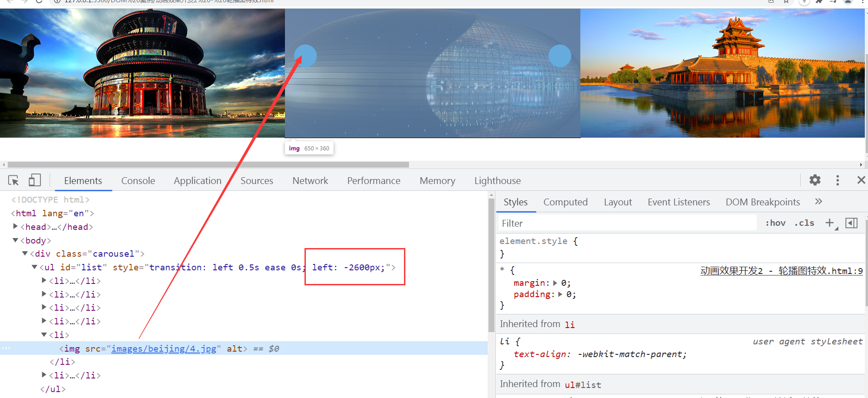Open the Network tab
The height and width of the screenshot is (398, 868).
[310, 181]
